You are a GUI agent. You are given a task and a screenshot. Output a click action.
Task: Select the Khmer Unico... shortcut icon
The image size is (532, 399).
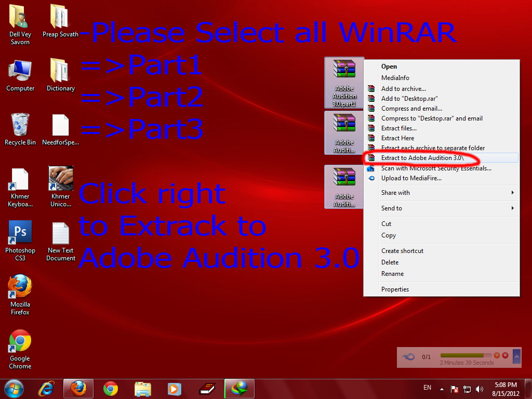pyautogui.click(x=61, y=187)
